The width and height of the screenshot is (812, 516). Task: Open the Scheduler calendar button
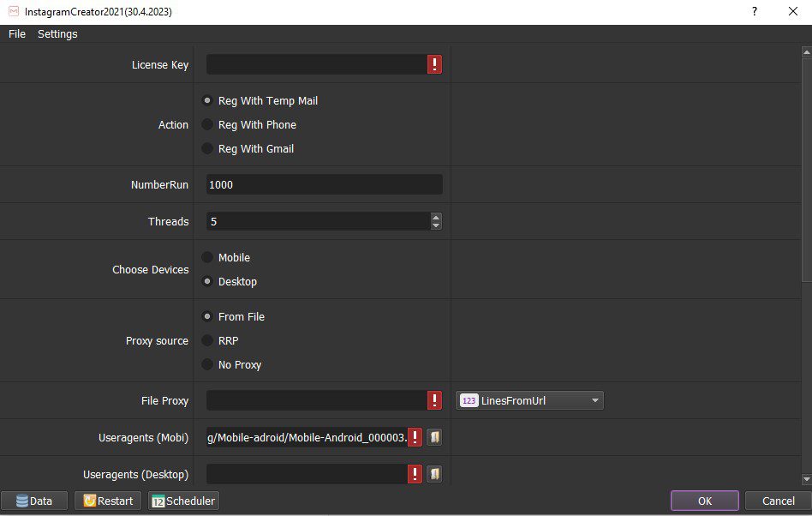(x=184, y=501)
